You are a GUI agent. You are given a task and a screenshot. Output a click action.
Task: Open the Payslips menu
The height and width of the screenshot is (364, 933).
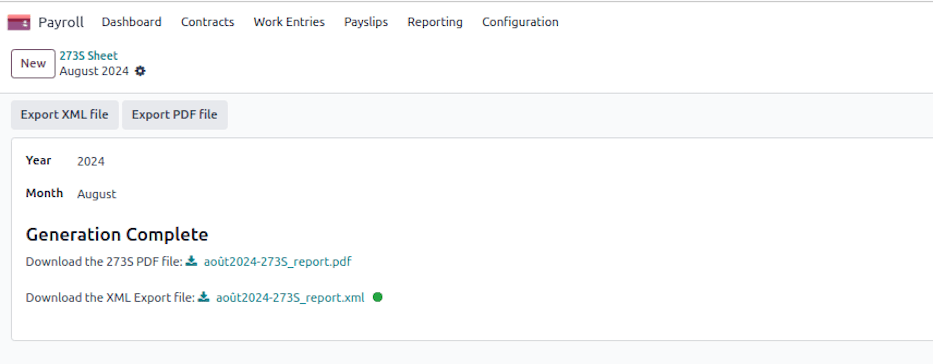pyautogui.click(x=366, y=22)
